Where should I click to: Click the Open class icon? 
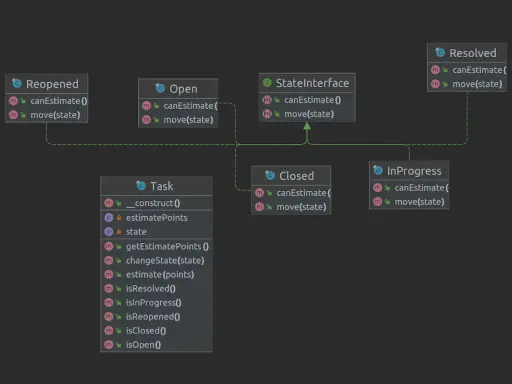[x=160, y=88]
